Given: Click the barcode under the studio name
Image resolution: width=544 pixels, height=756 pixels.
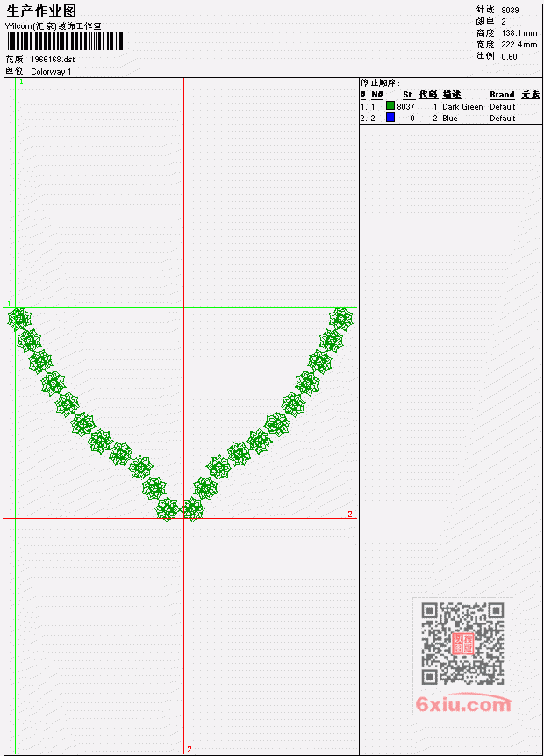Looking at the screenshot, I should tap(65, 41).
